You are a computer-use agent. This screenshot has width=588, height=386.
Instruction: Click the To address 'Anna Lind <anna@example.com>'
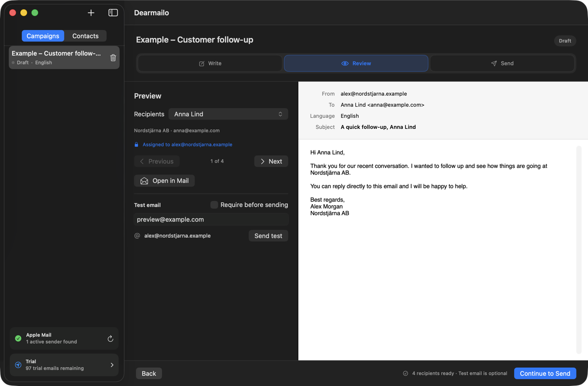coord(383,105)
